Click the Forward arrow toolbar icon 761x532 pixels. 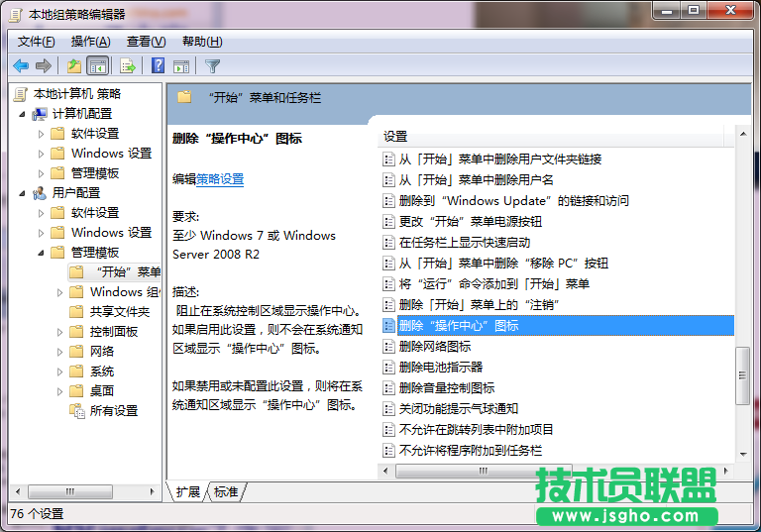(x=44, y=65)
